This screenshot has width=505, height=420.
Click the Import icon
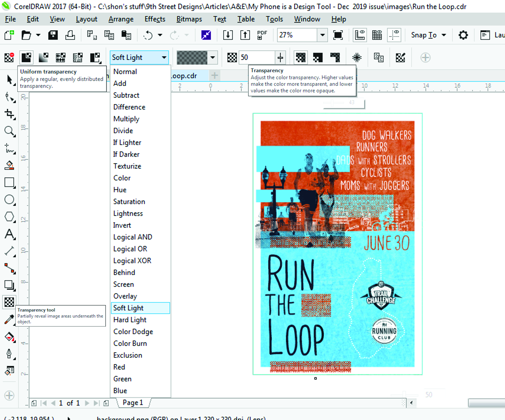point(228,35)
